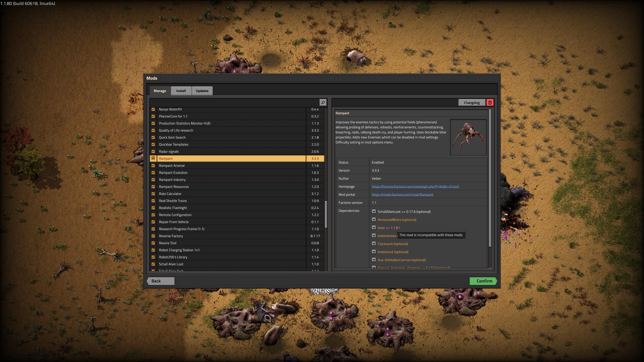This screenshot has height=362, width=644.
Task: Click the arrow icon beside base >= 1.1.81
Action: coord(374,228)
